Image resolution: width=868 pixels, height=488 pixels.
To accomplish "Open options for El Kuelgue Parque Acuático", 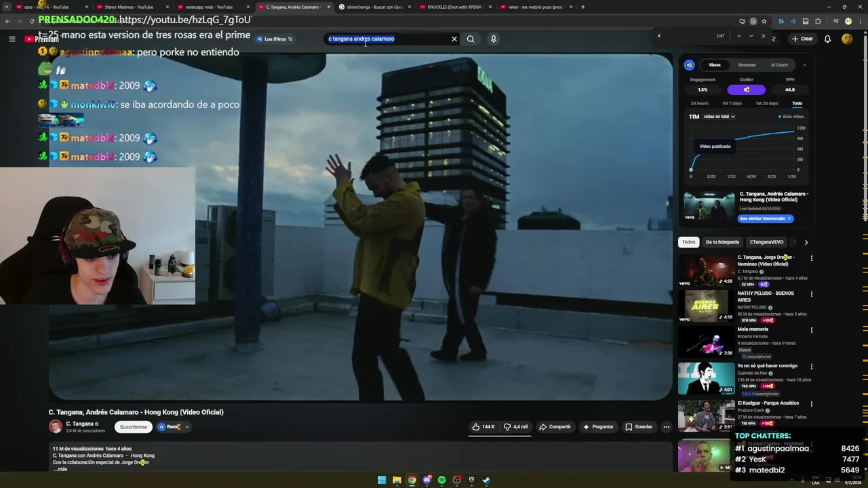I will [x=811, y=404].
